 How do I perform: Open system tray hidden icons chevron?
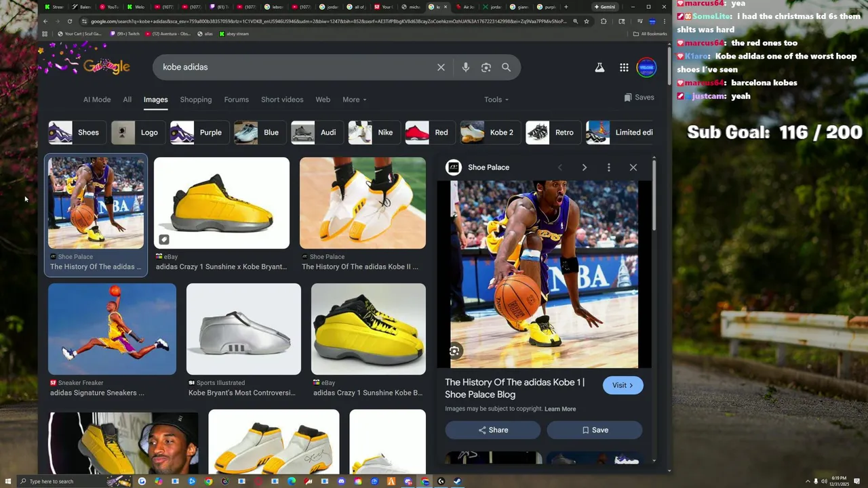coord(808,481)
